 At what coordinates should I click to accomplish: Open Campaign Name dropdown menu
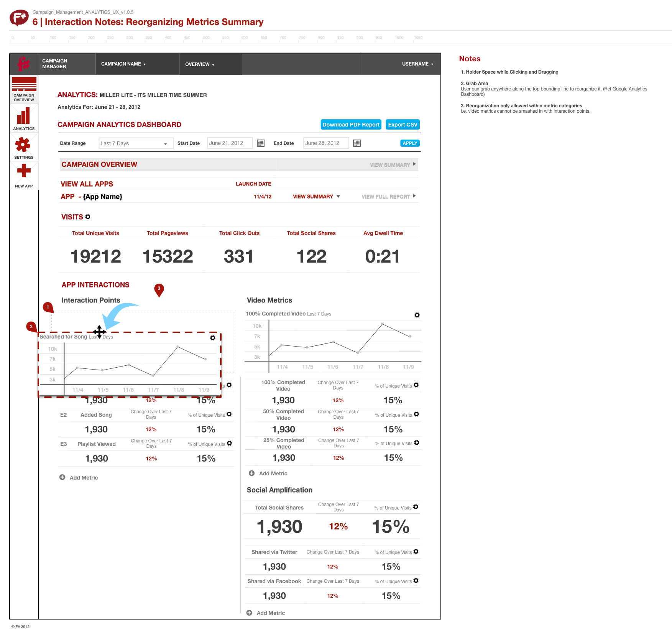coord(123,64)
